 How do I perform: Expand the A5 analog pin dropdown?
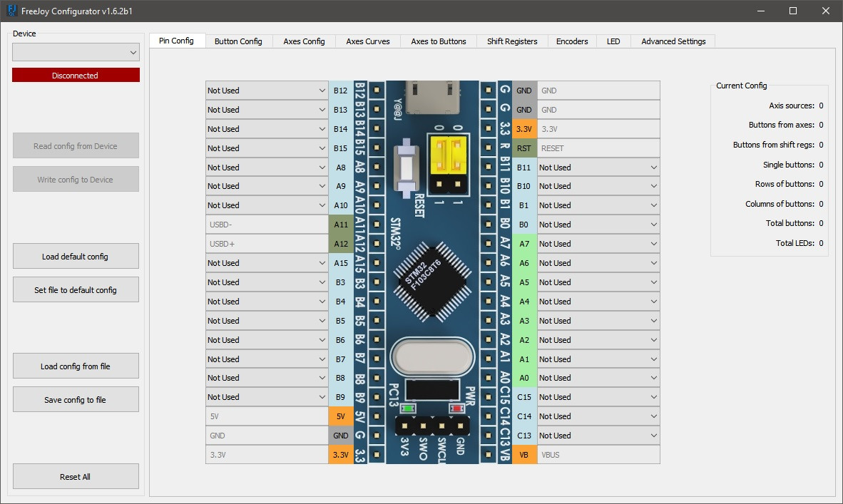pyautogui.click(x=598, y=282)
